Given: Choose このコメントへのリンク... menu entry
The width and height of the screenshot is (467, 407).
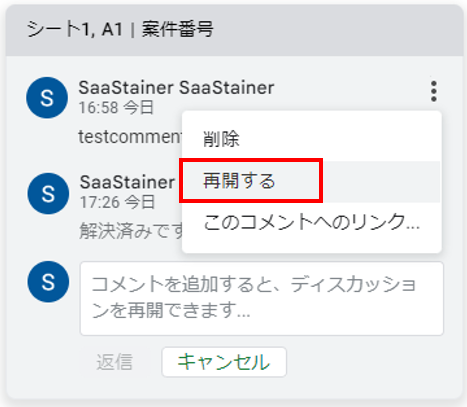Looking at the screenshot, I should coord(311,222).
